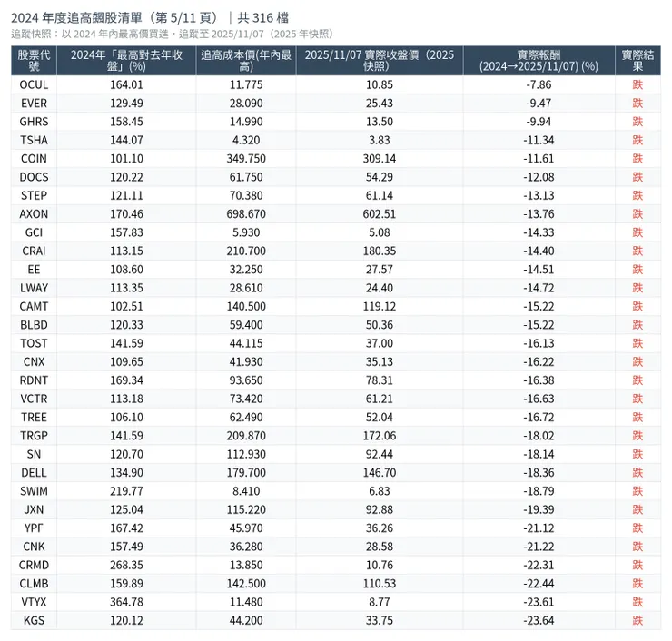Click the 追高成本價(年內最高) column header
Screen dimensions: 672x641
click(246, 61)
